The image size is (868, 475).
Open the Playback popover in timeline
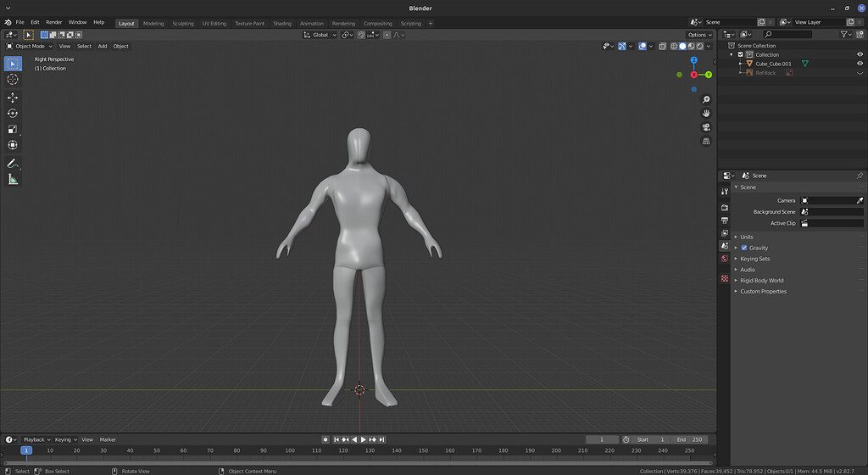(x=36, y=439)
